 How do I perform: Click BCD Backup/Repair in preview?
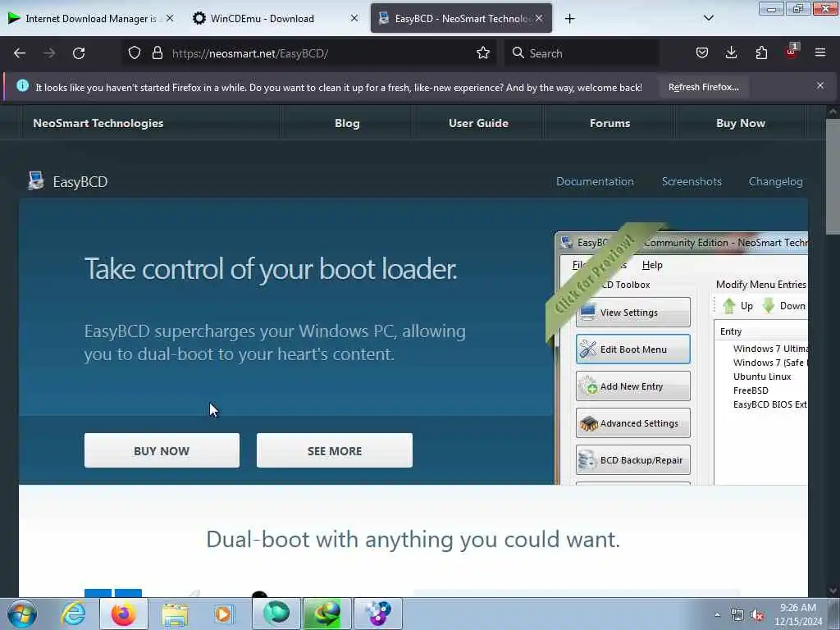[x=632, y=460]
